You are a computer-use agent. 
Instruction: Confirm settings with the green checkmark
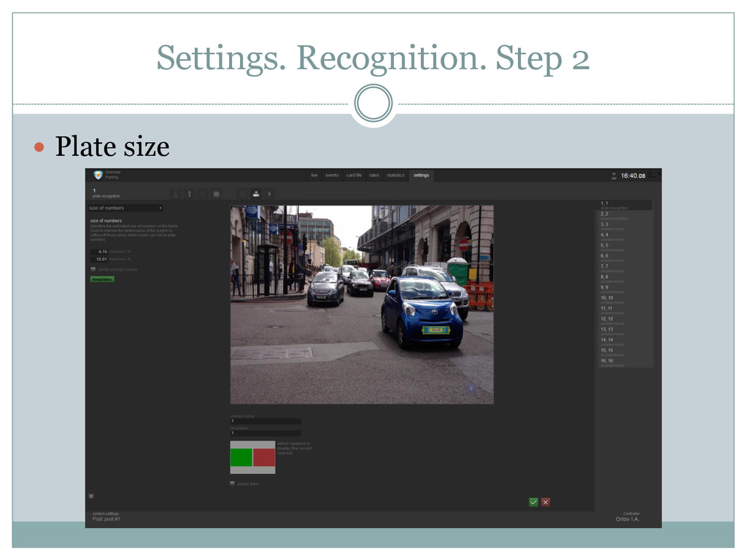(x=533, y=502)
